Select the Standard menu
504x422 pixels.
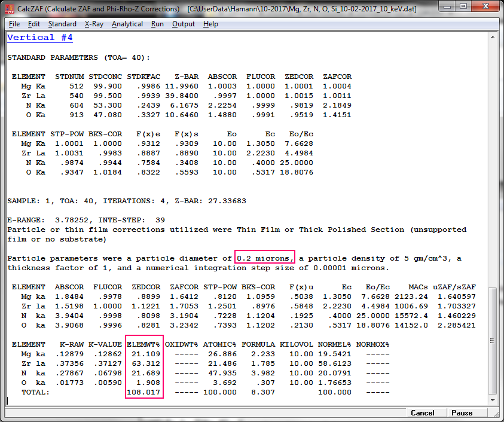click(62, 24)
